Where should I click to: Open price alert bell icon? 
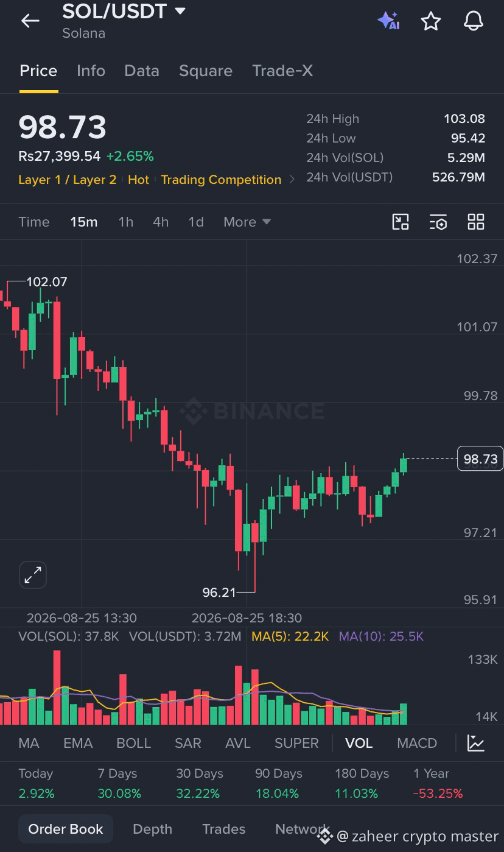[474, 21]
